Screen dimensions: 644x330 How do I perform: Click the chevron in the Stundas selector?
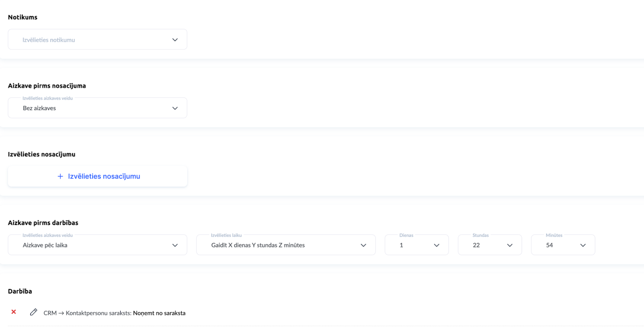tap(510, 245)
